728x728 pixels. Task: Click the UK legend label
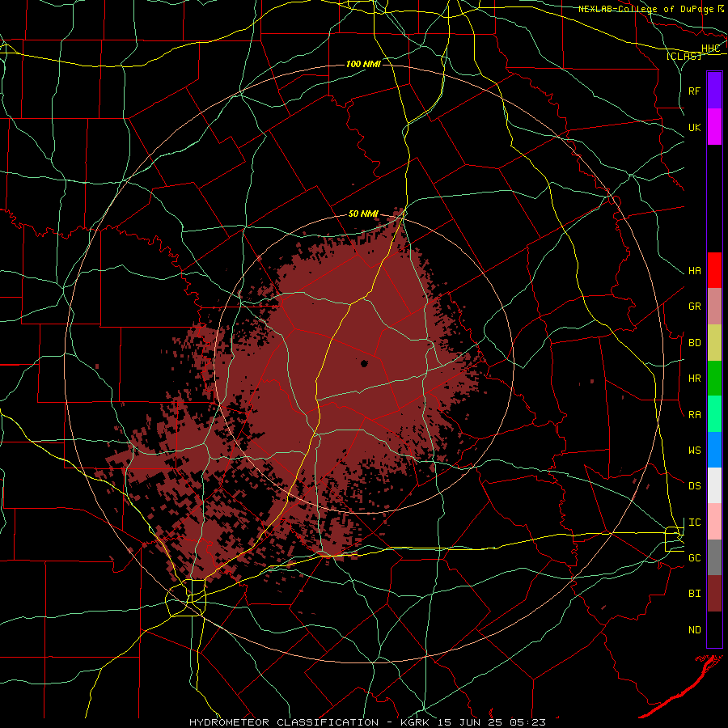(x=694, y=127)
